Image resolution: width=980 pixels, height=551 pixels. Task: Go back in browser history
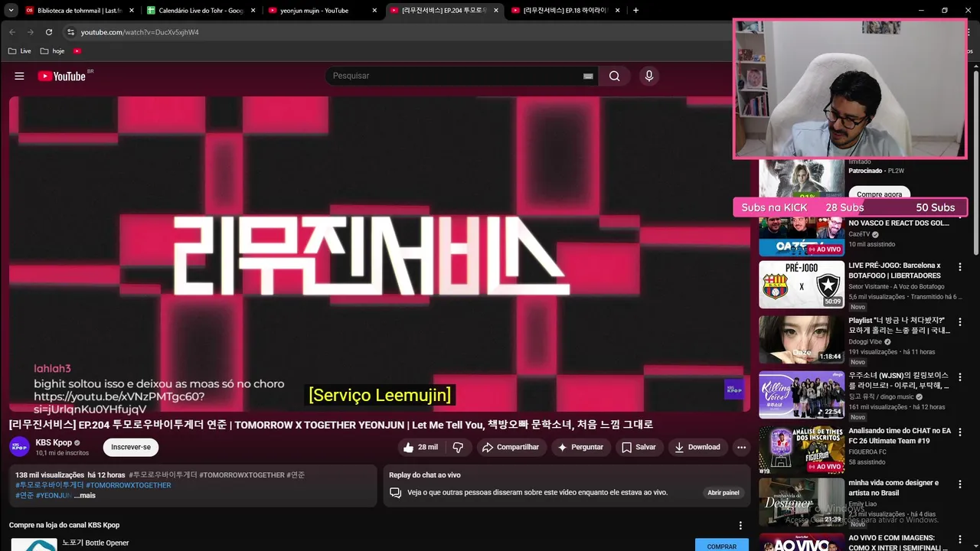point(12,32)
